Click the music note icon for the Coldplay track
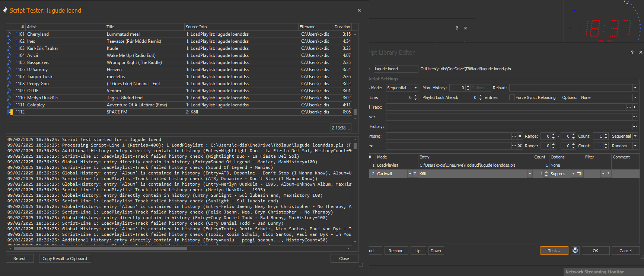 (x=9, y=105)
